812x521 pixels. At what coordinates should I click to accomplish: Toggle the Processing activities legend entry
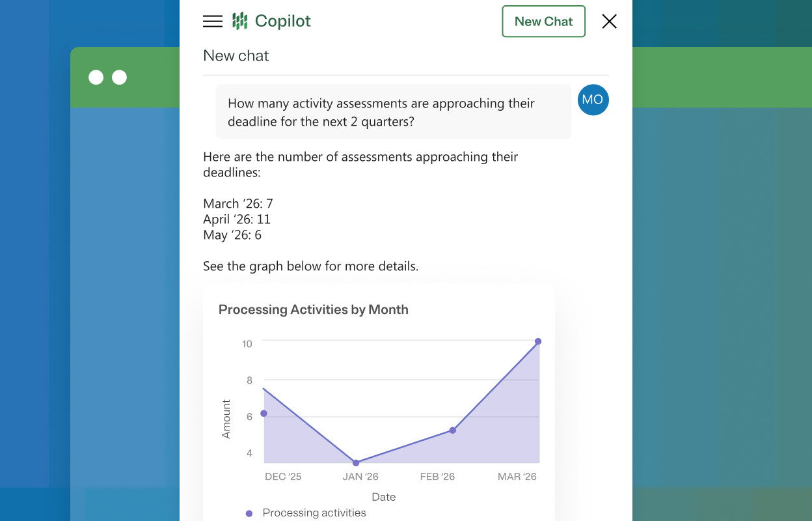click(314, 513)
